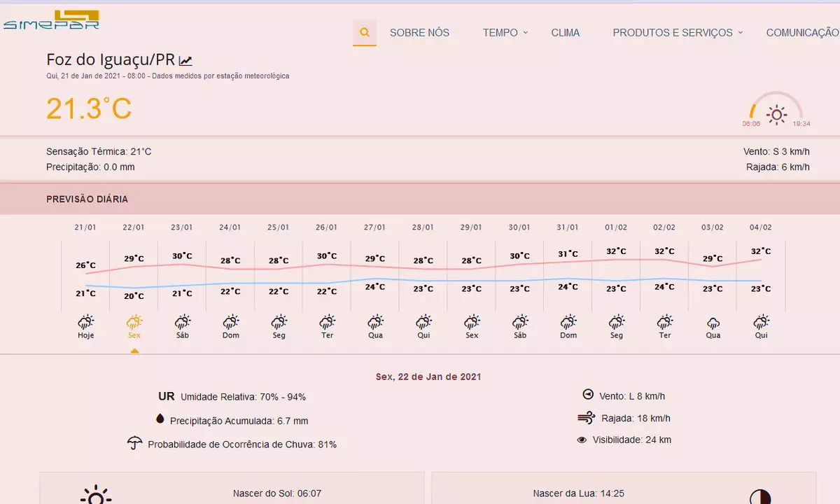
Task: Go to the CLIMA page
Action: [x=565, y=33]
